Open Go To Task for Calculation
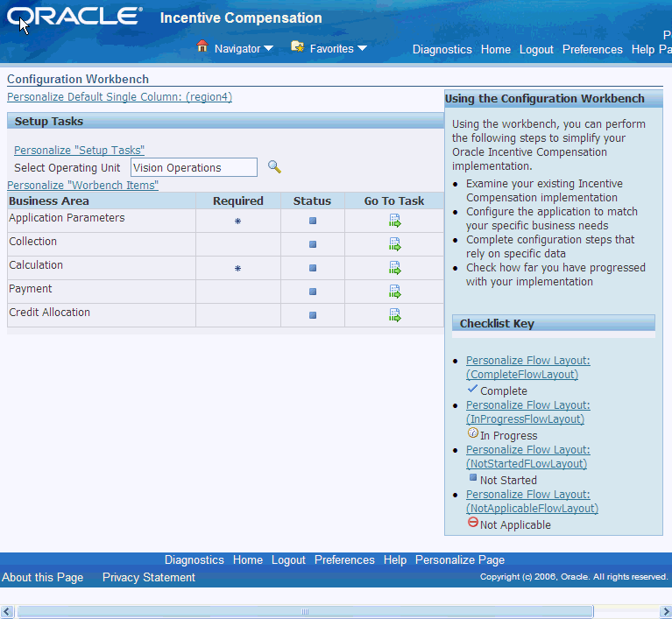 click(x=395, y=268)
